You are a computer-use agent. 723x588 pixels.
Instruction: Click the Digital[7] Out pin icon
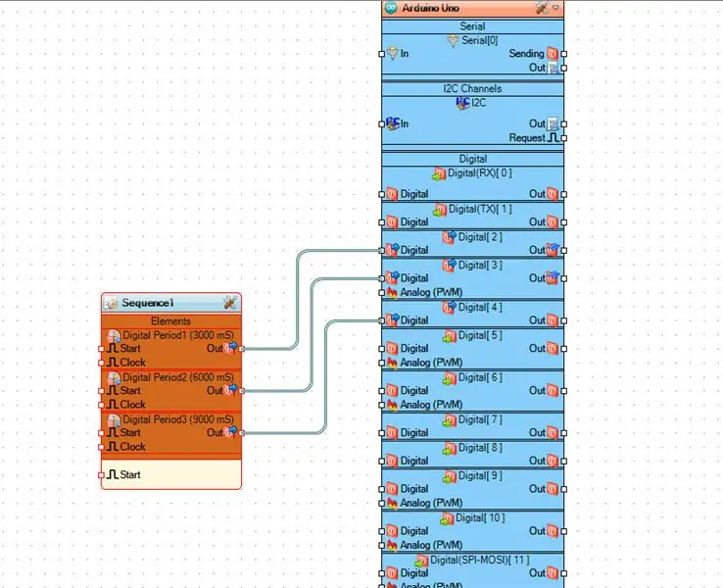click(x=553, y=432)
